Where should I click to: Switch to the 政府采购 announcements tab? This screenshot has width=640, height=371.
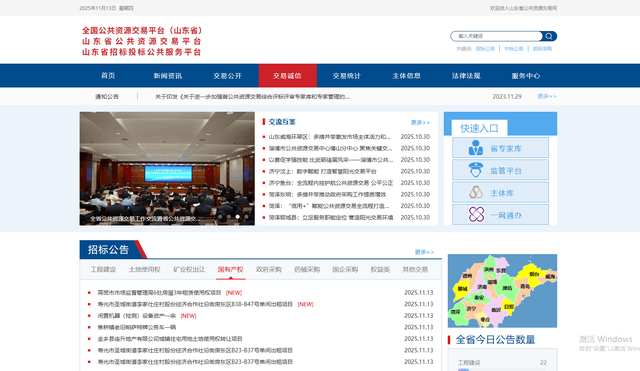(269, 269)
